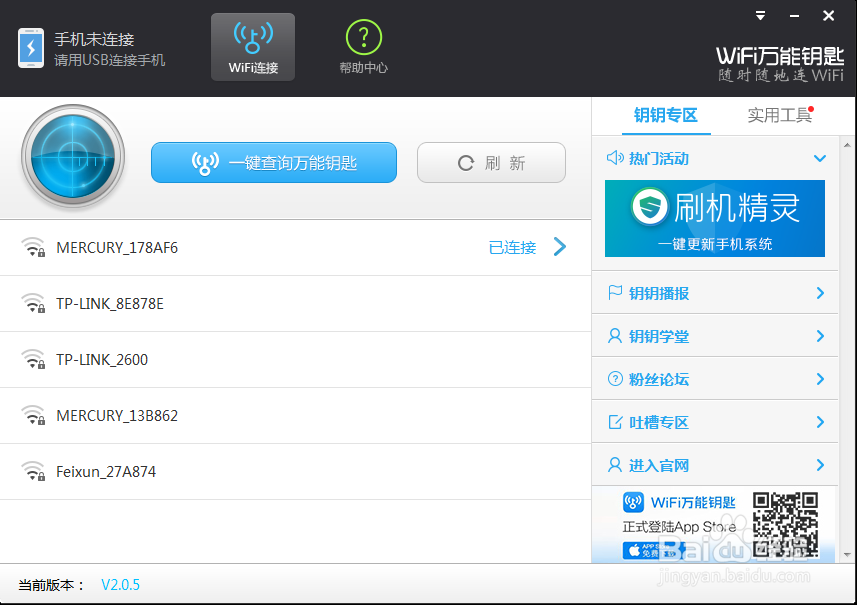Expand the 钥钥播报 arrow
This screenshot has height=605, width=857.
[820, 293]
